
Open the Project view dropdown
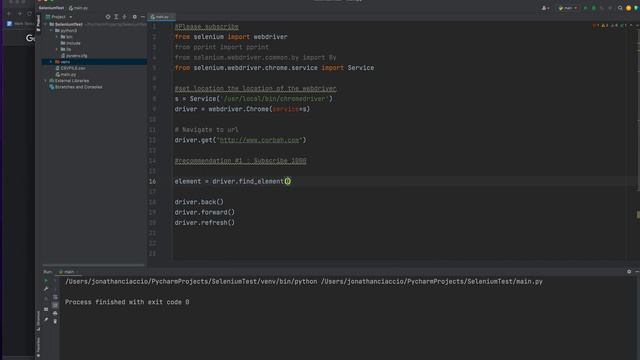click(59, 17)
